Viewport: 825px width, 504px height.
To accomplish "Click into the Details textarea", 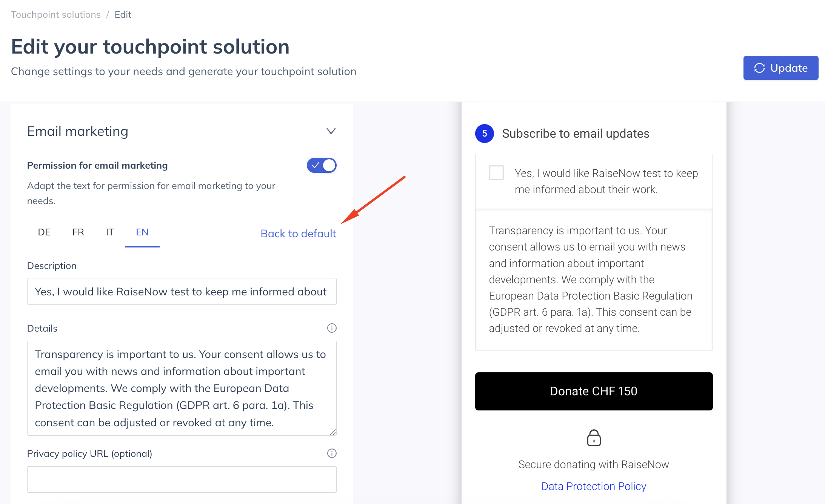I will tap(182, 388).
